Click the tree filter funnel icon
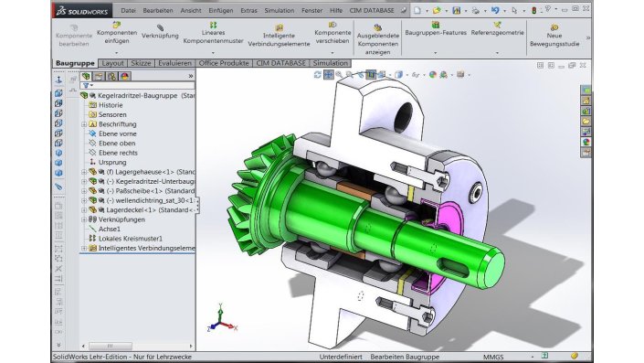The width and height of the screenshot is (644, 363). pyautogui.click(x=86, y=86)
